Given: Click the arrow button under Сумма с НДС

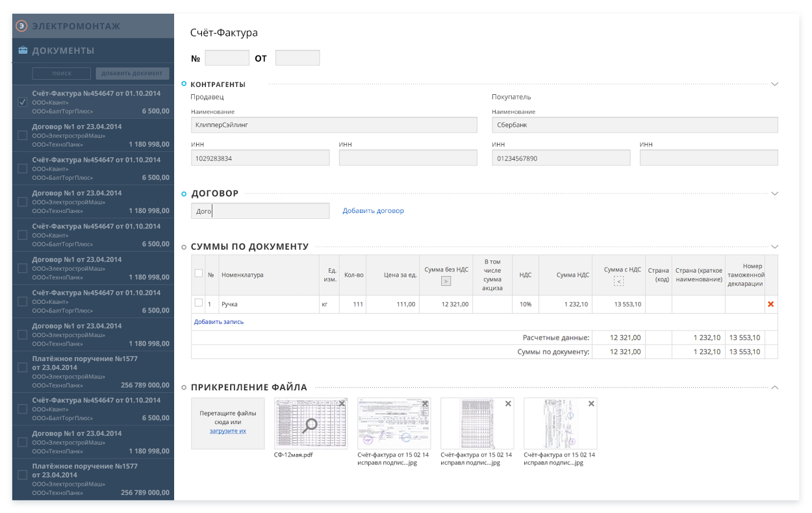Looking at the screenshot, I should coord(618,281).
